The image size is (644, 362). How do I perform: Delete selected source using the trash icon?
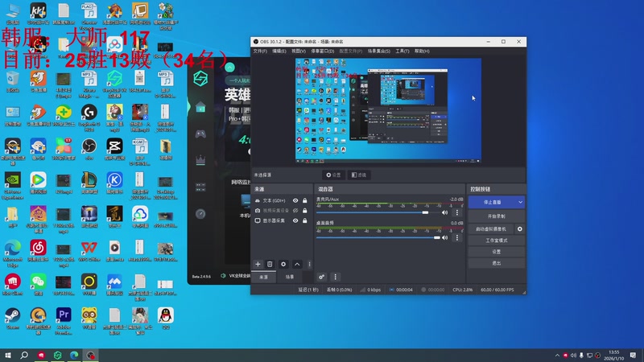tap(270, 265)
